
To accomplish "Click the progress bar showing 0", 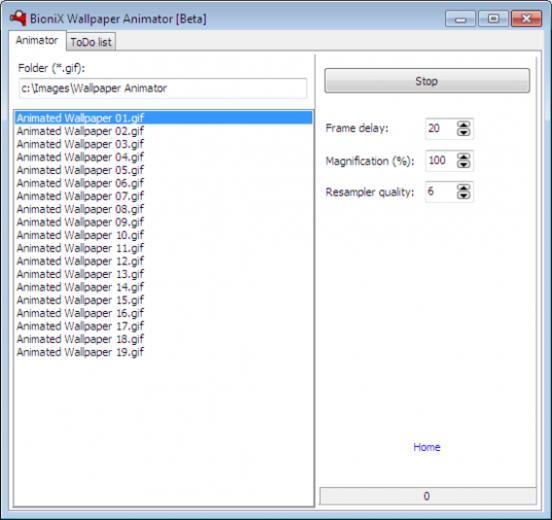I will (x=427, y=496).
